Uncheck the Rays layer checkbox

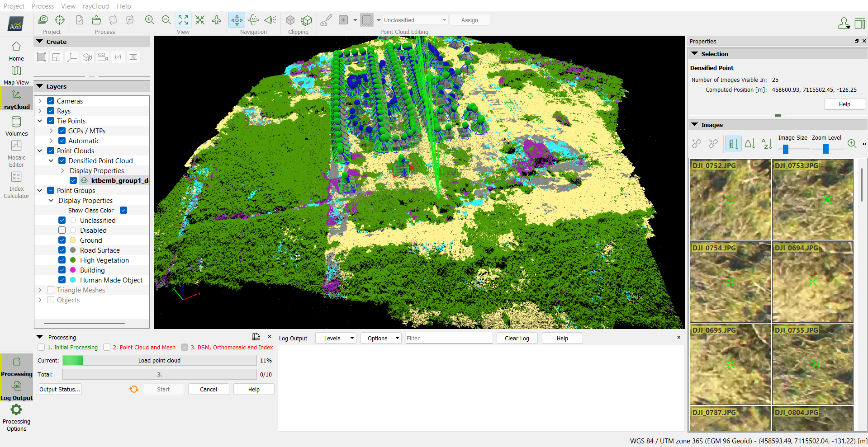51,111
